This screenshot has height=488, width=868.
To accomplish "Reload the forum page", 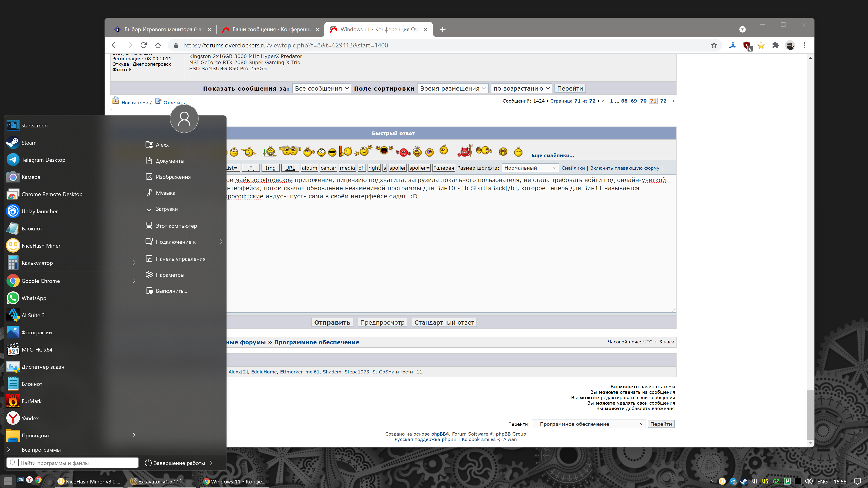I will click(x=144, y=45).
